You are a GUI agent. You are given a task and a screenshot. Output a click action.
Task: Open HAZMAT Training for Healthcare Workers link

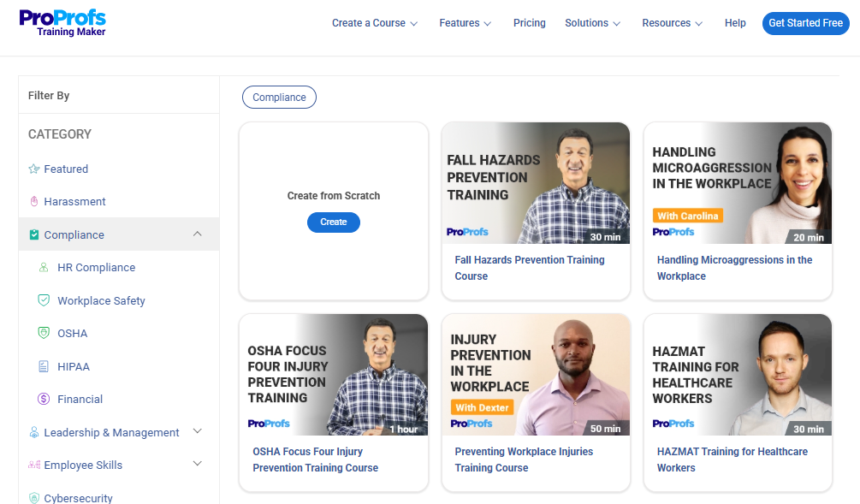point(732,460)
